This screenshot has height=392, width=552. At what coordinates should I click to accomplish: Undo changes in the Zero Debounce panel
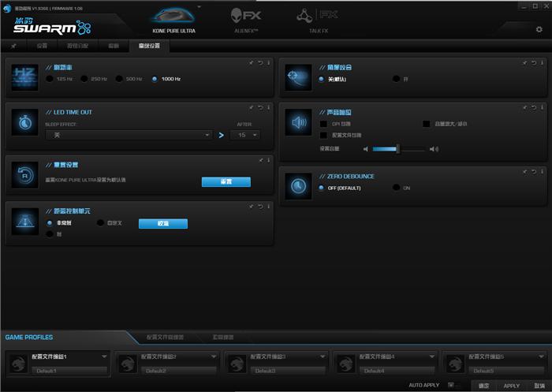(534, 171)
